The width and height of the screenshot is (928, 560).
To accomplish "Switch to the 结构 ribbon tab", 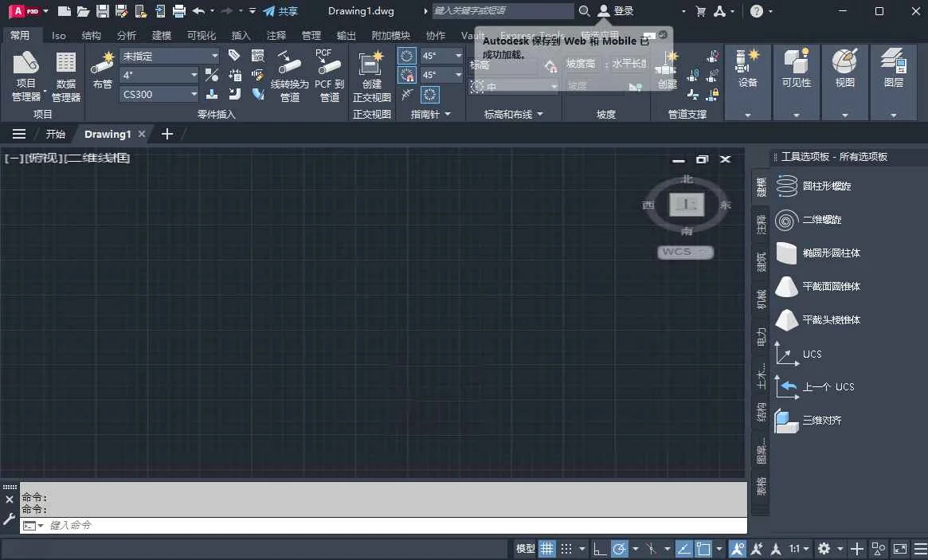I will (91, 36).
